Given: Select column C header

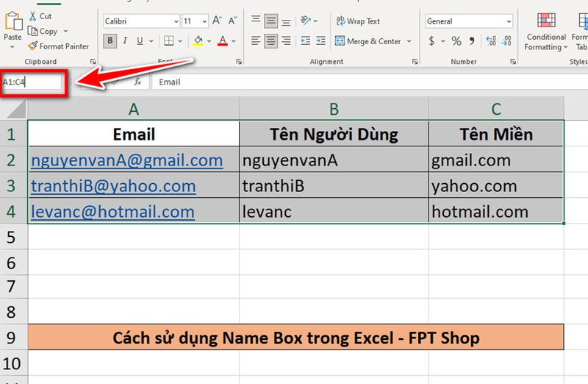Looking at the screenshot, I should click(496, 109).
